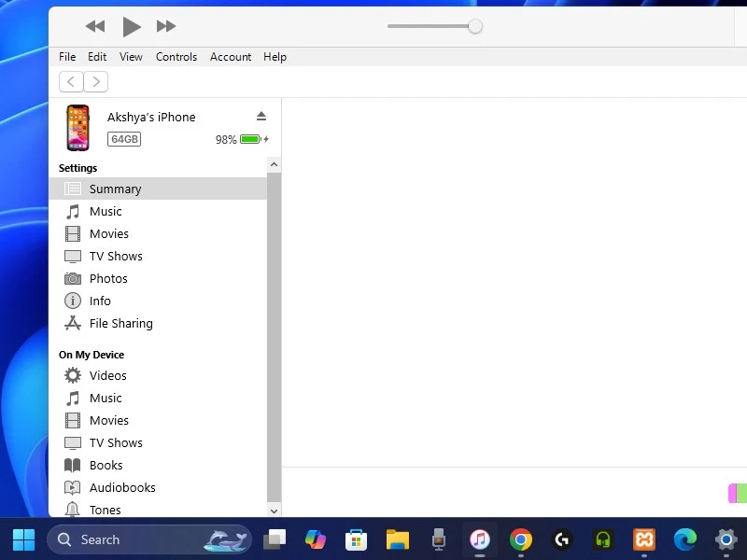747x560 pixels.
Task: Open the microphone recorder app in taskbar
Action: pos(438,539)
